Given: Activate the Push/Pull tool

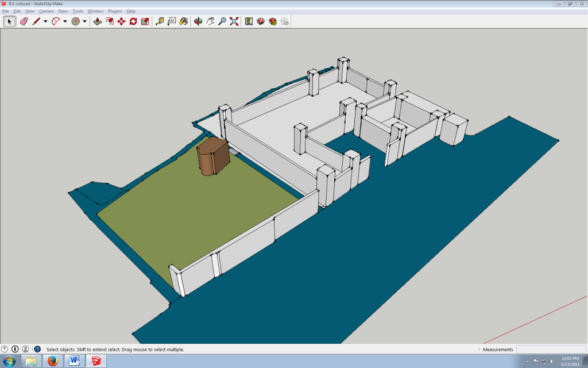Looking at the screenshot, I should [97, 21].
